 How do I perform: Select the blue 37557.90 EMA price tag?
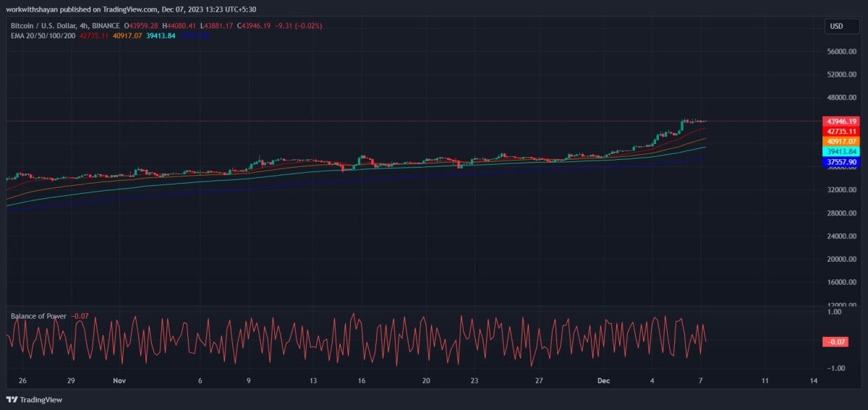point(841,163)
